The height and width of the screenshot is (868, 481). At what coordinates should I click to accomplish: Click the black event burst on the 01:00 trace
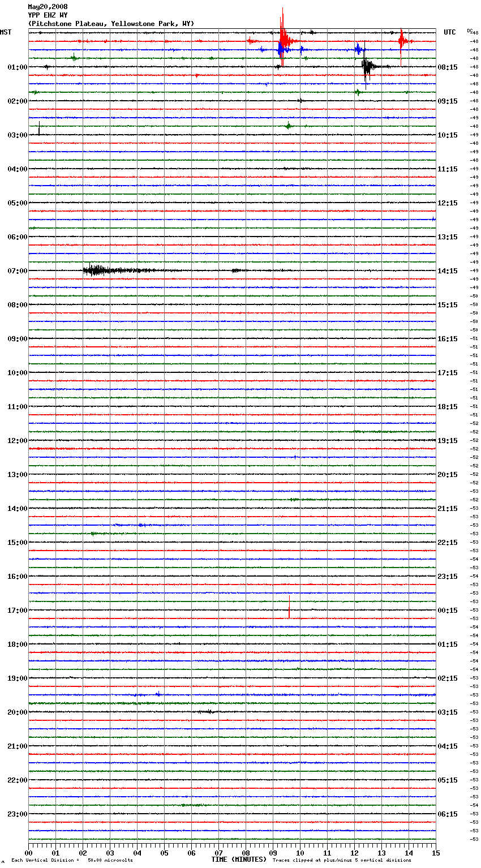pyautogui.click(x=367, y=67)
